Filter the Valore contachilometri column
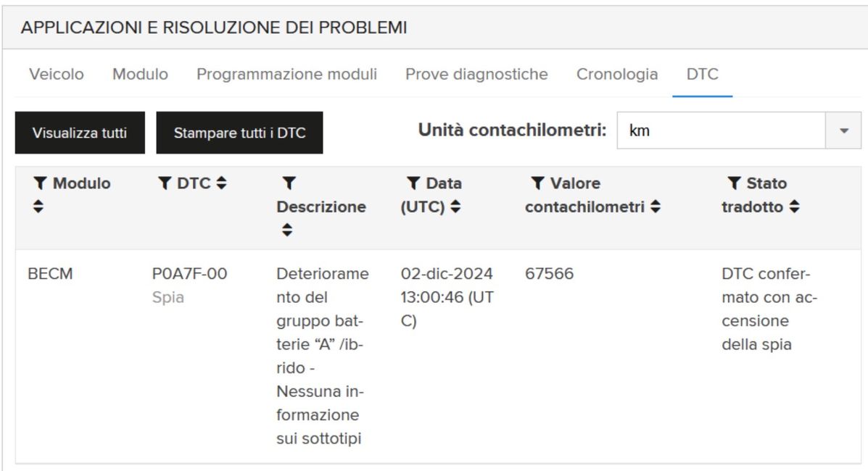This screenshot has height=471, width=868. click(x=537, y=183)
